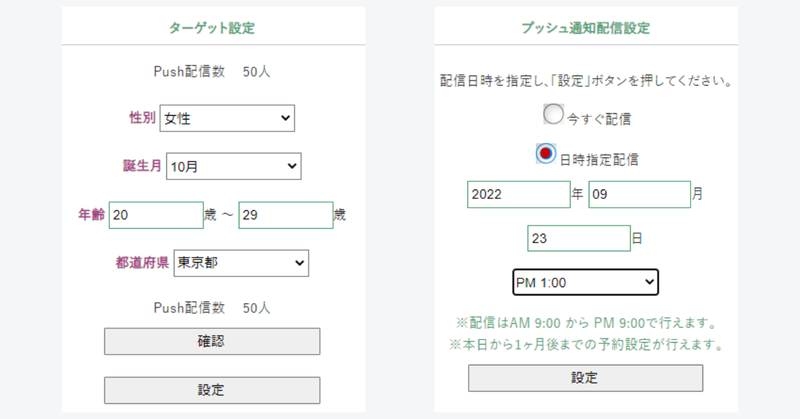Select the 日時指定配信 radio button
The width and height of the screenshot is (800, 419).
[x=545, y=153]
